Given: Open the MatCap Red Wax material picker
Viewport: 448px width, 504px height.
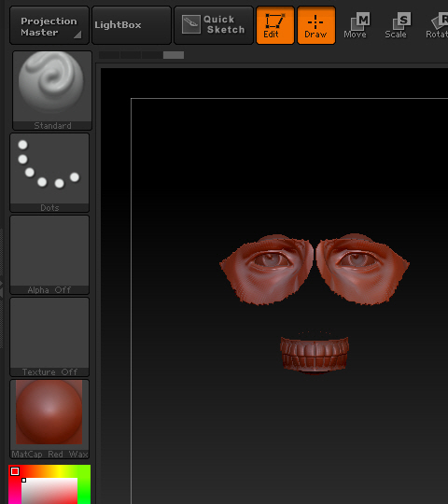Looking at the screenshot, I should 49,419.
